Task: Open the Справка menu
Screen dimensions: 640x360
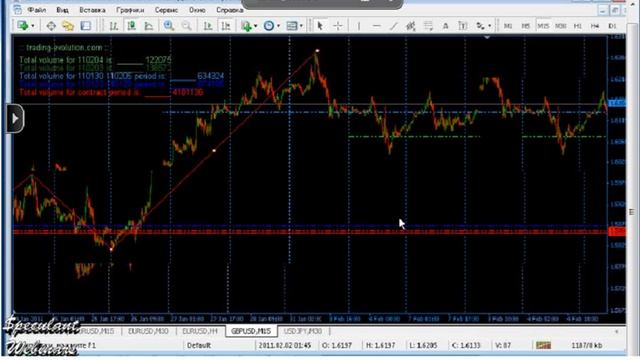Action: pyautogui.click(x=229, y=9)
